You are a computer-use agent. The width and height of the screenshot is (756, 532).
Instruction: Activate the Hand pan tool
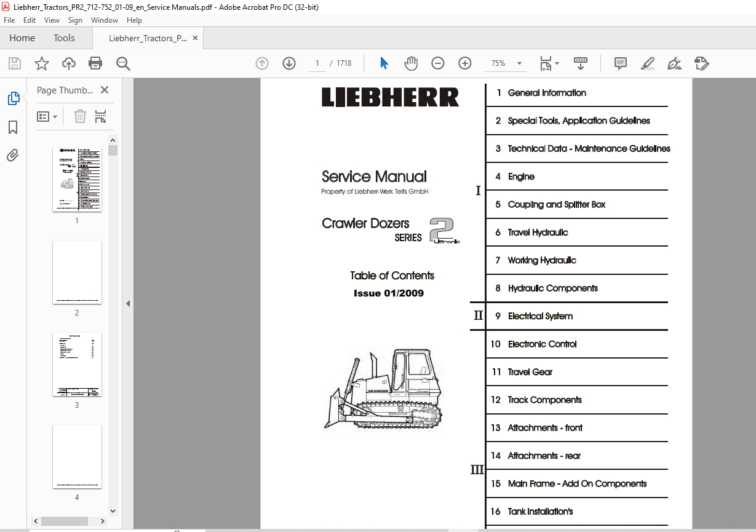pyautogui.click(x=411, y=63)
